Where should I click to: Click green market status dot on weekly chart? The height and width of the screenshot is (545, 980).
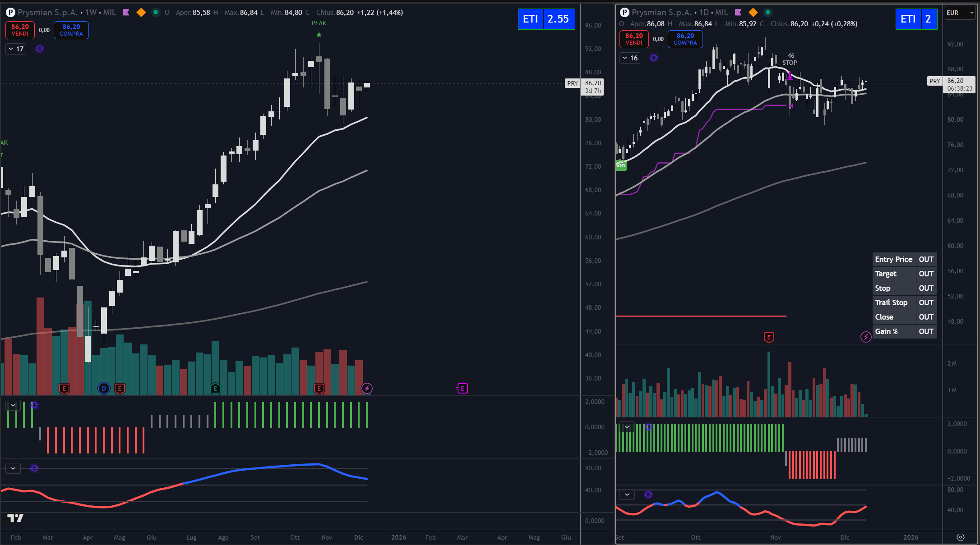[156, 13]
